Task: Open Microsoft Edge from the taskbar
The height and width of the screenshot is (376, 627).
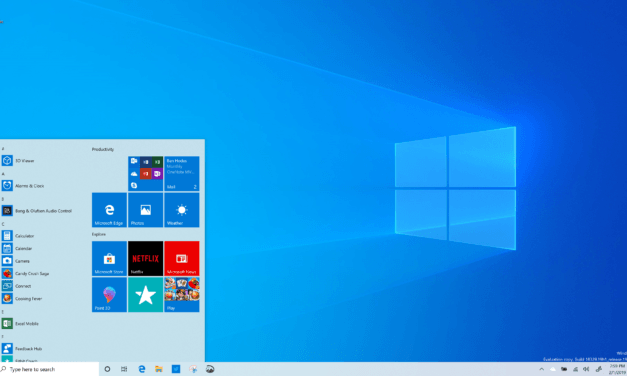Action: [x=142, y=369]
